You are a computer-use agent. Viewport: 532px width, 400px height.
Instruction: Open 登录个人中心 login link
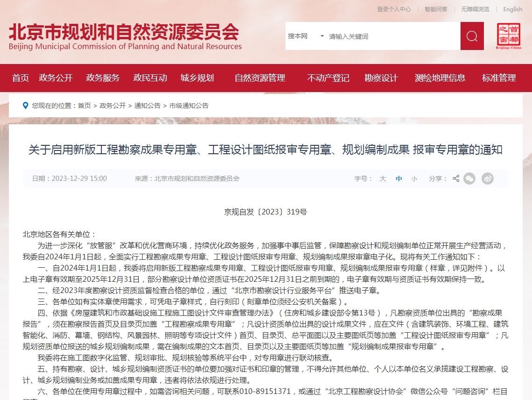point(393,9)
